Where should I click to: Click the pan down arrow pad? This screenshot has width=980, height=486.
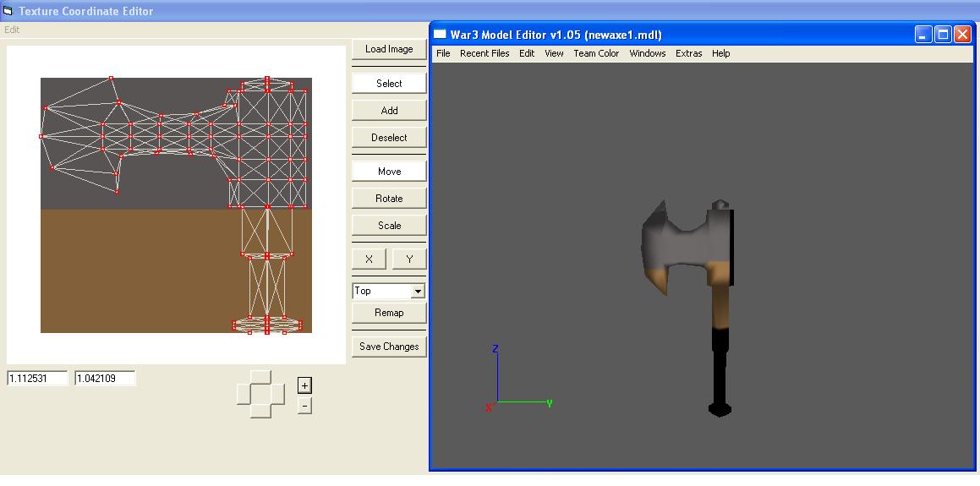(260, 412)
